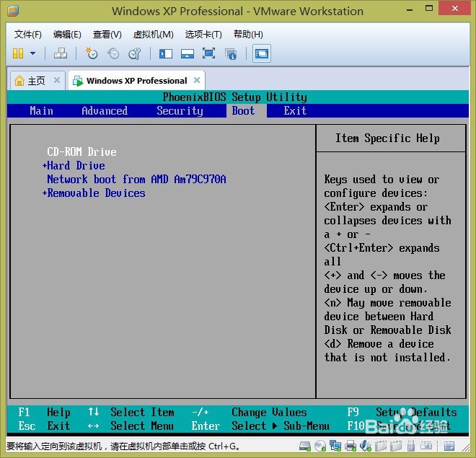Click the Item Specific Help heading
The height and width of the screenshot is (458, 476).
388,138
